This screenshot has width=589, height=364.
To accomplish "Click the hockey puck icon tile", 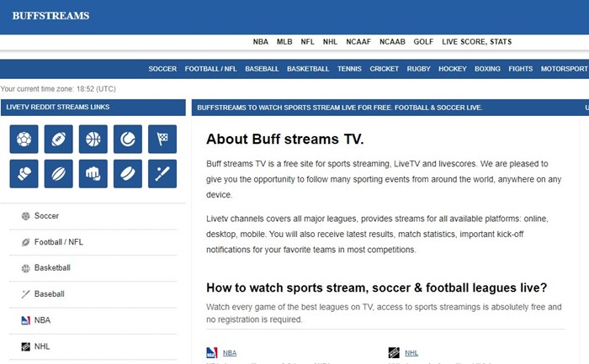I will point(127,173).
